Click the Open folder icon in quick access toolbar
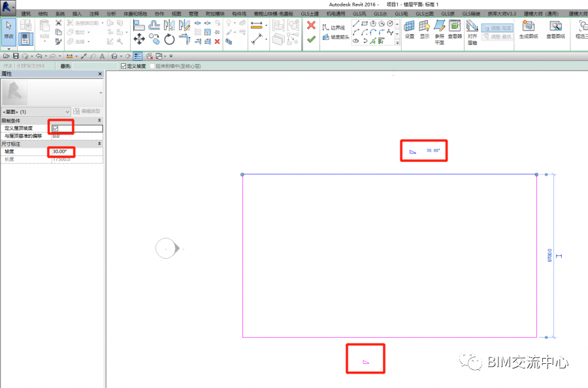 [x=7, y=56]
